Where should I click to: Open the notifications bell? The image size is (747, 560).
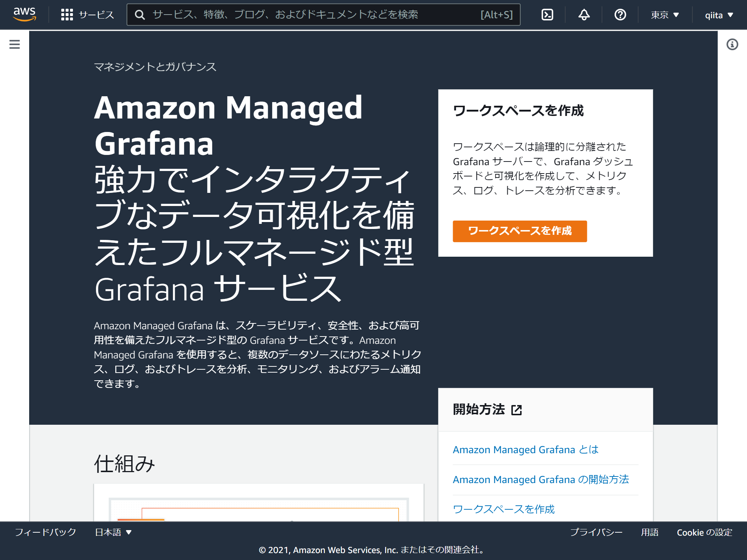click(x=583, y=15)
